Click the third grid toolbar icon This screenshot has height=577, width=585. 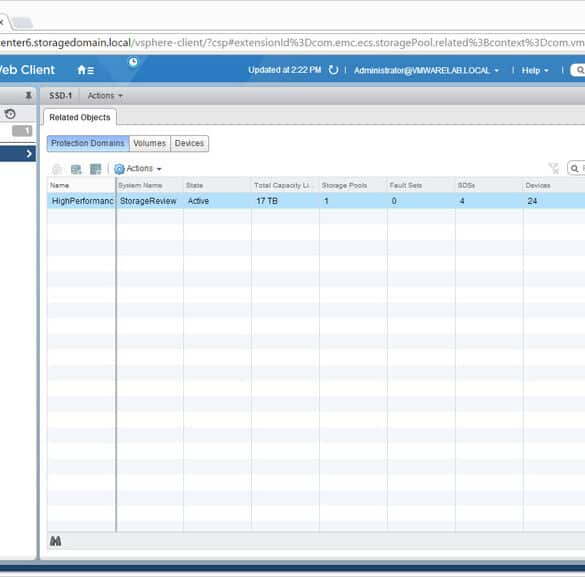tap(96, 169)
